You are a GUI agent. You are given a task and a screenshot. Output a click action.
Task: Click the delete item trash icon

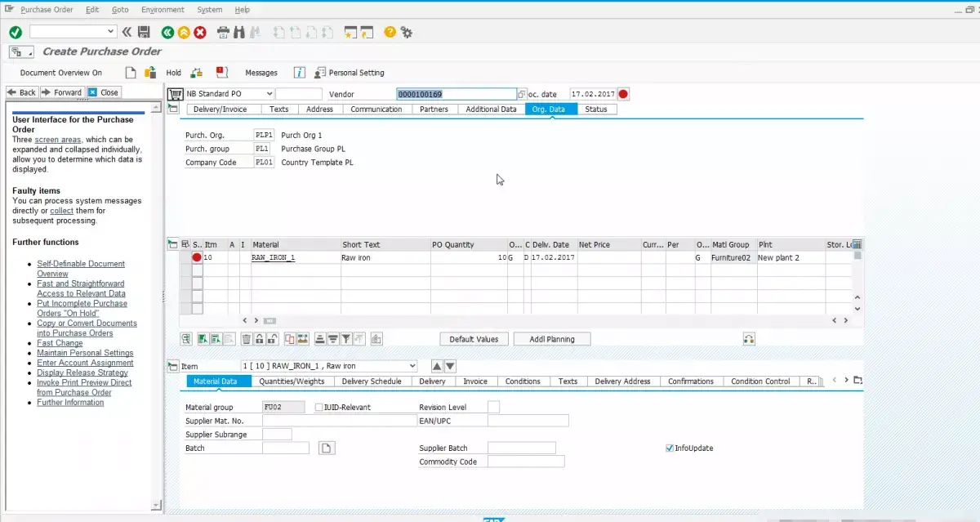point(246,338)
